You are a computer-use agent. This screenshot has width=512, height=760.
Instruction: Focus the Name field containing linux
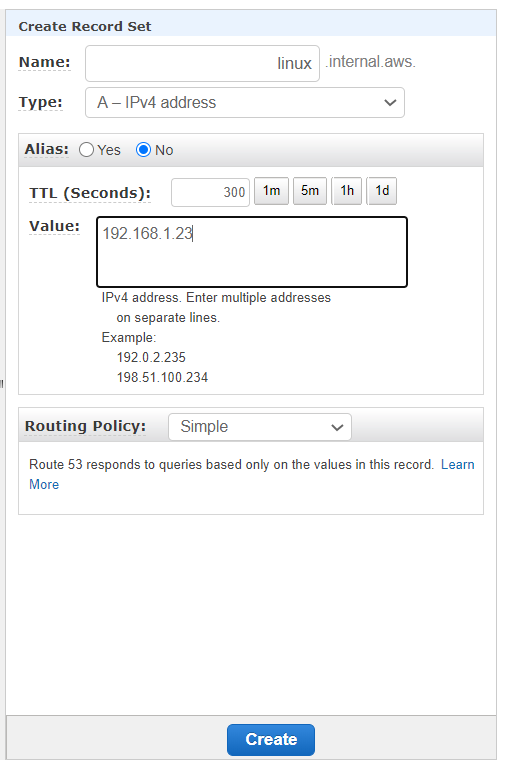[202, 63]
